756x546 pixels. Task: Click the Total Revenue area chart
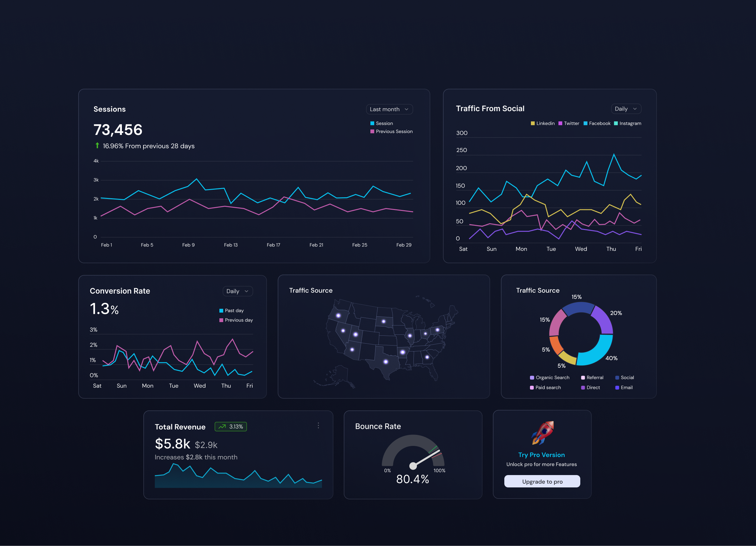[238, 476]
